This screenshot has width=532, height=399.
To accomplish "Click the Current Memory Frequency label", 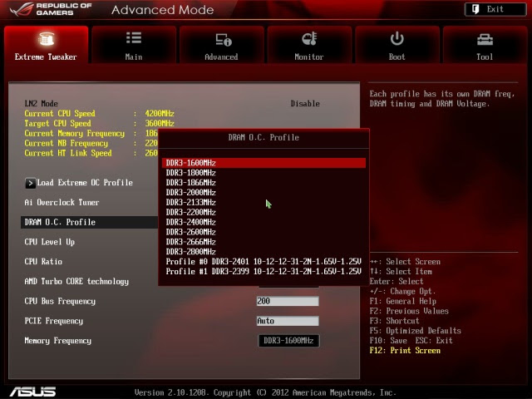I will click(74, 133).
